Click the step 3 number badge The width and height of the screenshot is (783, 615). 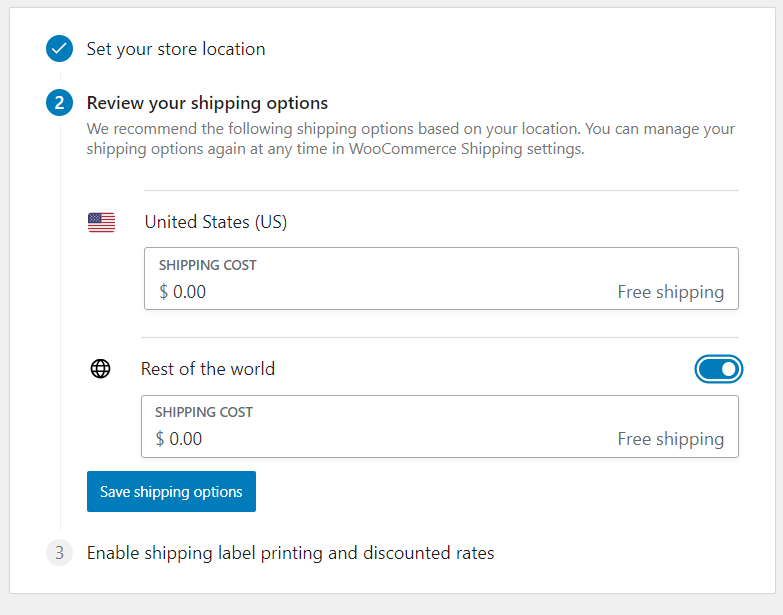60,553
